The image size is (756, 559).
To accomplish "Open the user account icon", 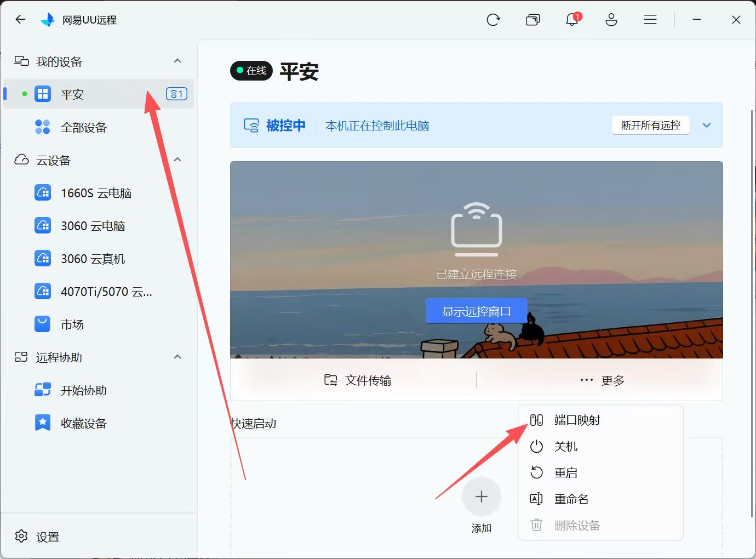I will pyautogui.click(x=611, y=20).
